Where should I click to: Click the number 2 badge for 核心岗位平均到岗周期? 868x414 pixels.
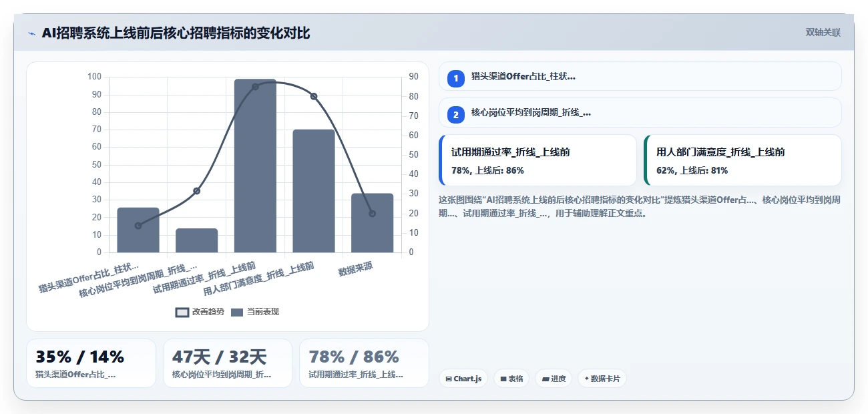point(456,115)
